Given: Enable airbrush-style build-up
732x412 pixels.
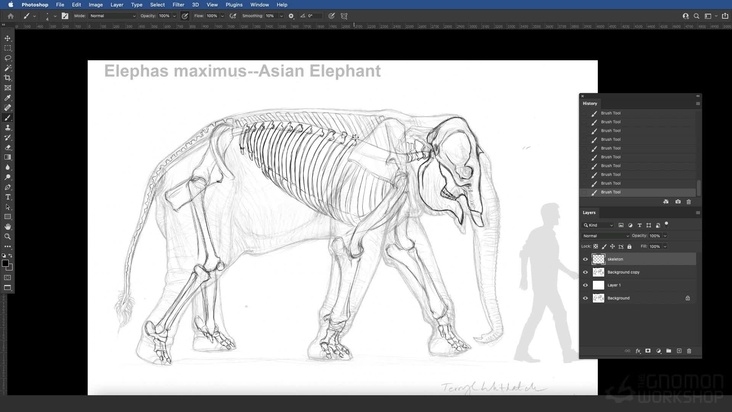Looking at the screenshot, I should pyautogui.click(x=232, y=16).
